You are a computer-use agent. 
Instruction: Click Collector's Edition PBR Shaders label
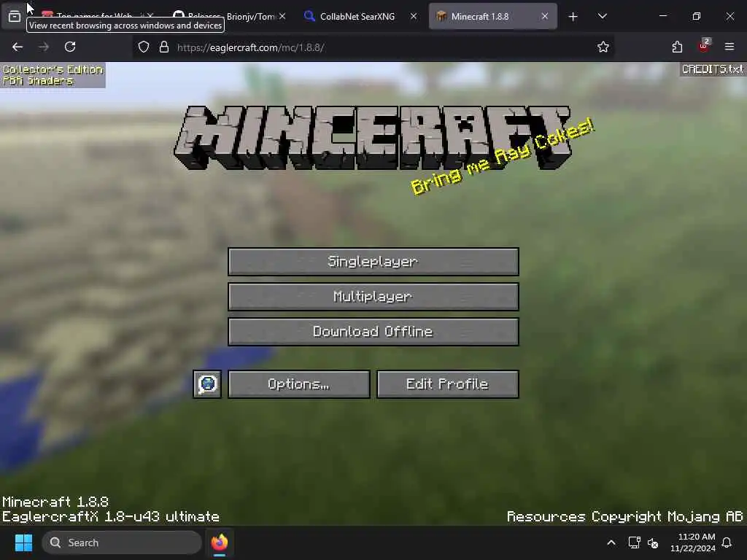(x=53, y=75)
